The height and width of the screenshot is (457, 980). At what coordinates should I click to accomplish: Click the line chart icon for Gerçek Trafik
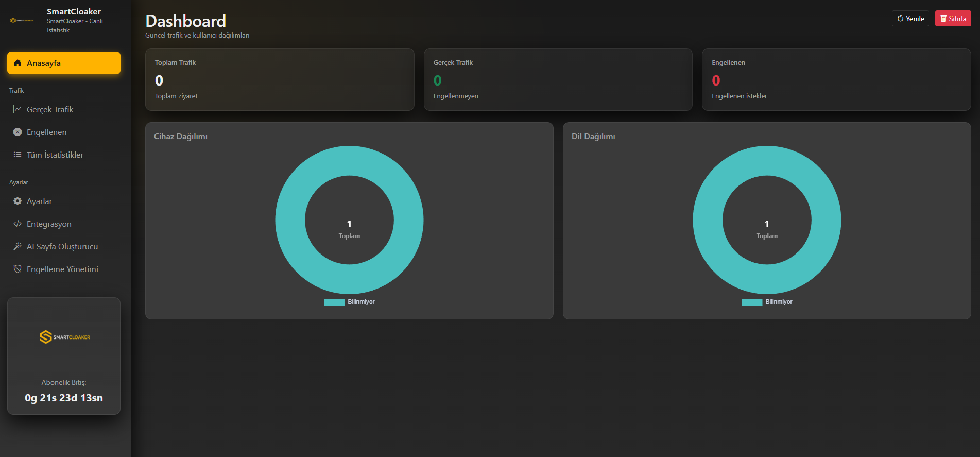(18, 110)
